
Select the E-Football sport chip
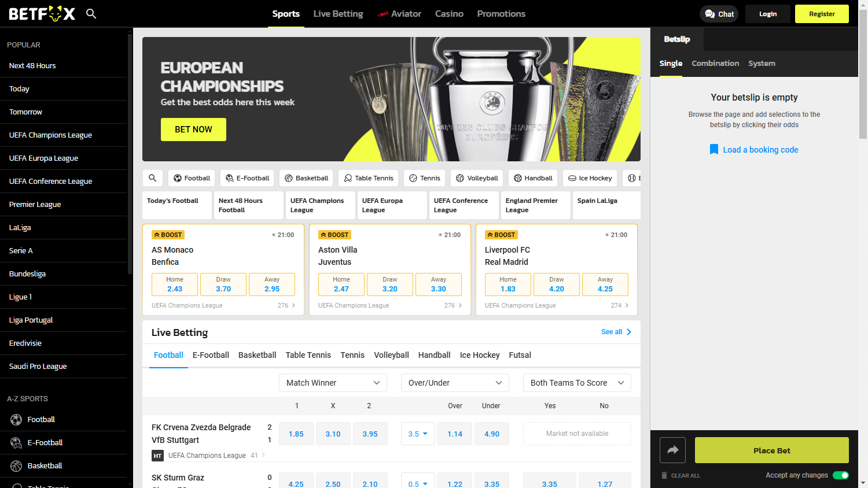click(x=247, y=178)
